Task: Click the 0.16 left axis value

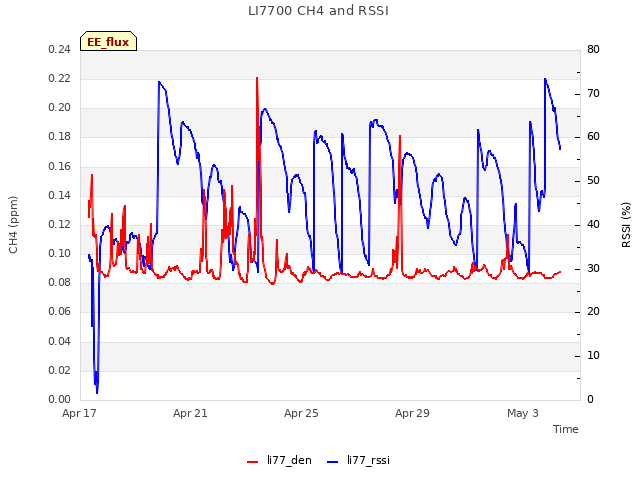Action: 60,167
